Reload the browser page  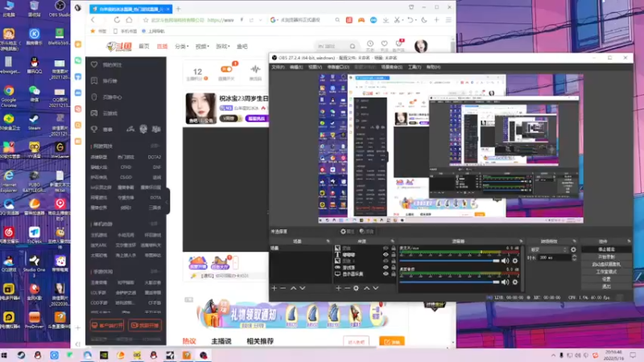click(x=117, y=19)
